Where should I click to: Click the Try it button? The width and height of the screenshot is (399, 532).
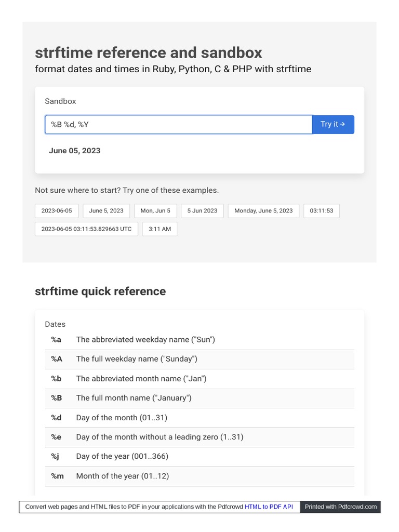pyautogui.click(x=332, y=125)
